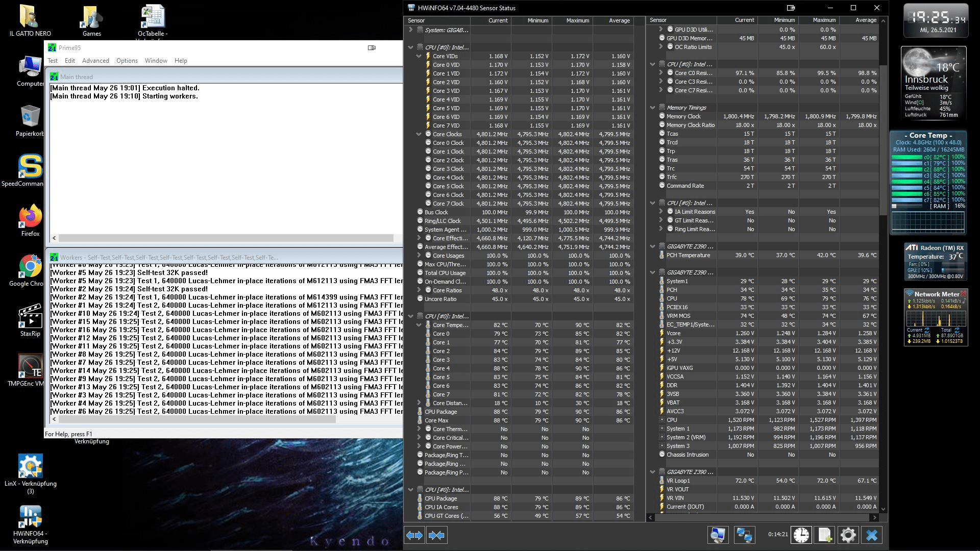Open HWiNFO sensor settings gear
This screenshot has height=551, width=980.
[848, 535]
